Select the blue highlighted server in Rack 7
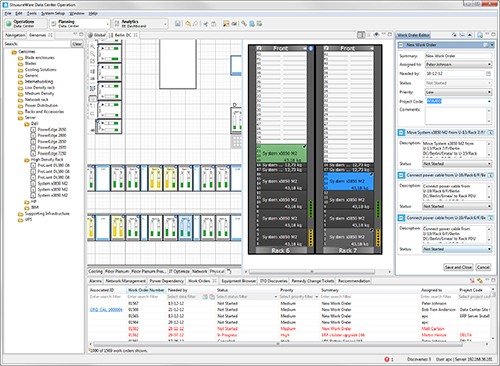 349,181
